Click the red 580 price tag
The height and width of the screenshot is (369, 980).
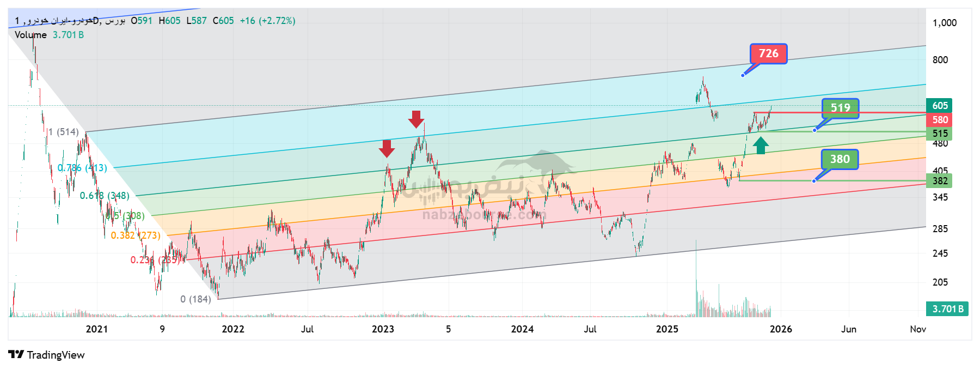[x=940, y=120]
